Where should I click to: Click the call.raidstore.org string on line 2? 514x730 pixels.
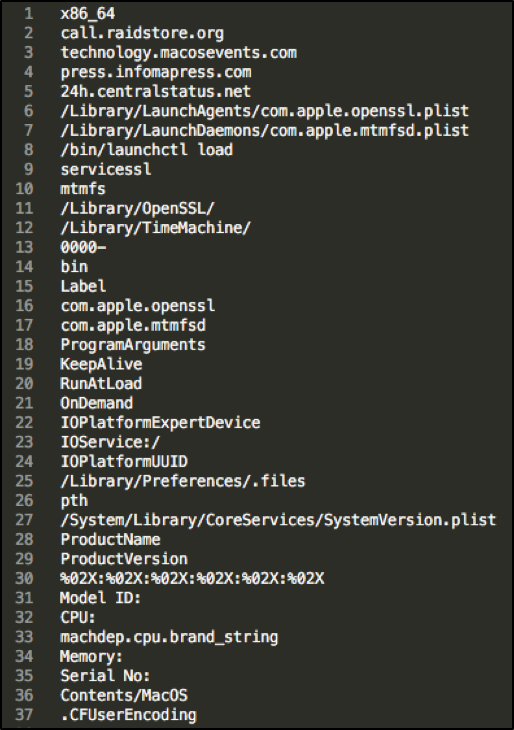(142, 33)
